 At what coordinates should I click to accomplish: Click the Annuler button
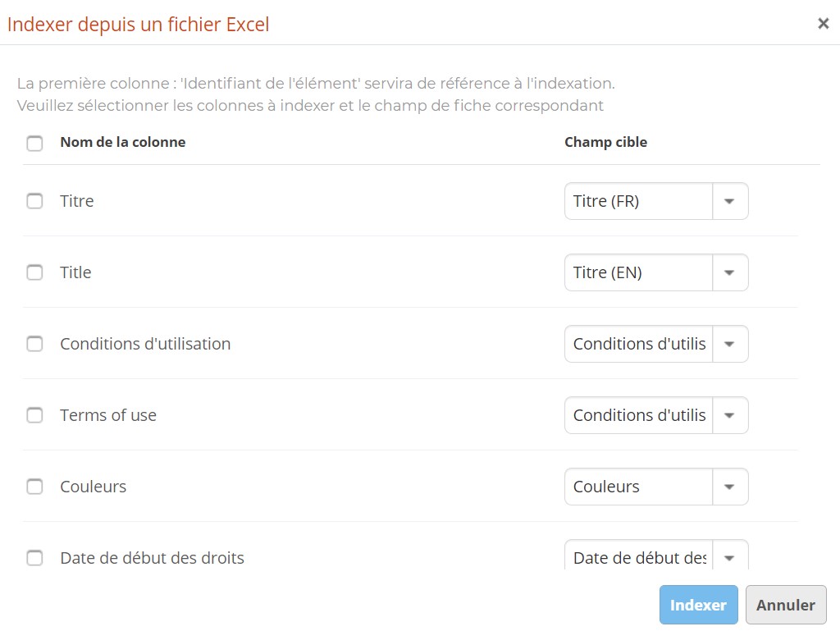[786, 605]
